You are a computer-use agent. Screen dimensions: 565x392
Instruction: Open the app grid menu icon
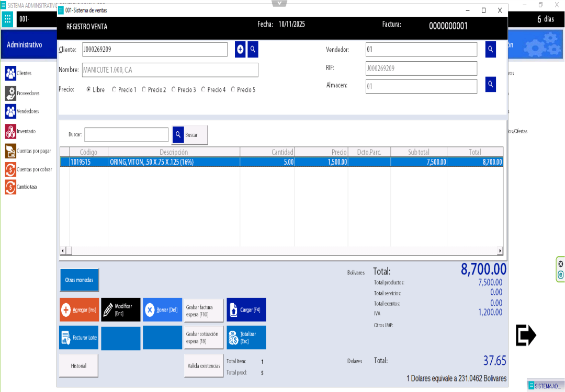7,19
